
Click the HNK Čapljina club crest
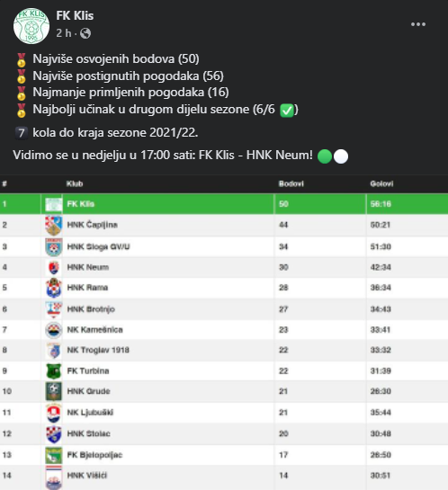(x=53, y=226)
